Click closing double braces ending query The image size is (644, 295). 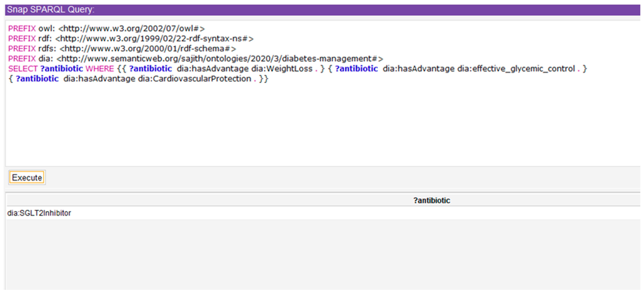pos(264,78)
